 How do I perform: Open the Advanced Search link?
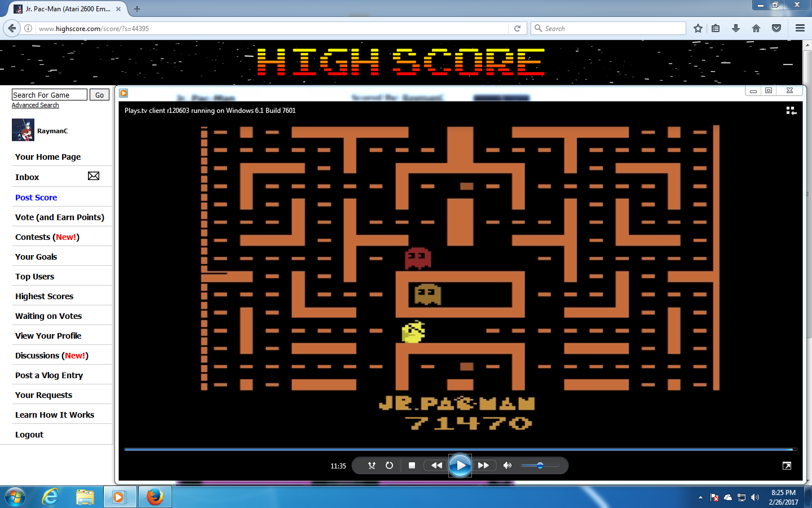35,106
